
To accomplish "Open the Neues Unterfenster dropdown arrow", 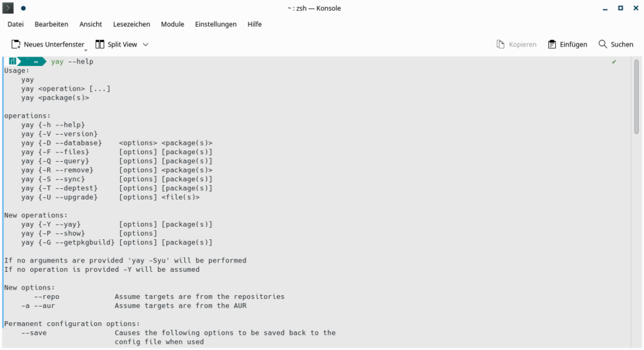I will 86,50.
